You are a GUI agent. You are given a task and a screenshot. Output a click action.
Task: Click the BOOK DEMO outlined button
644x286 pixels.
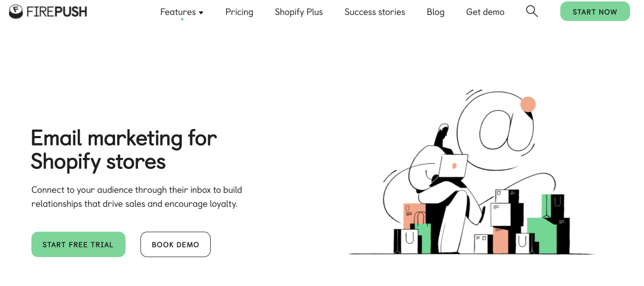[175, 244]
